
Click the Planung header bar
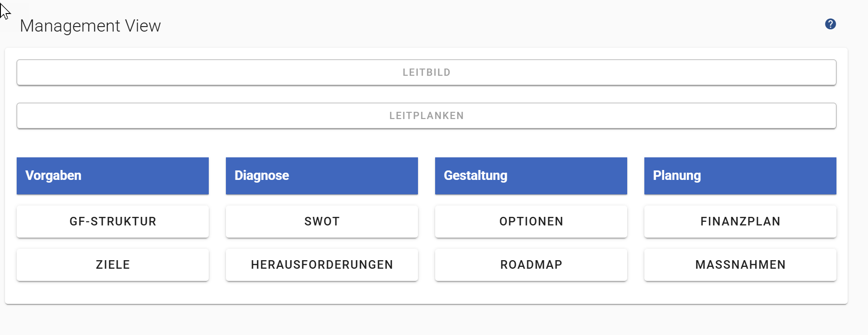point(740,176)
